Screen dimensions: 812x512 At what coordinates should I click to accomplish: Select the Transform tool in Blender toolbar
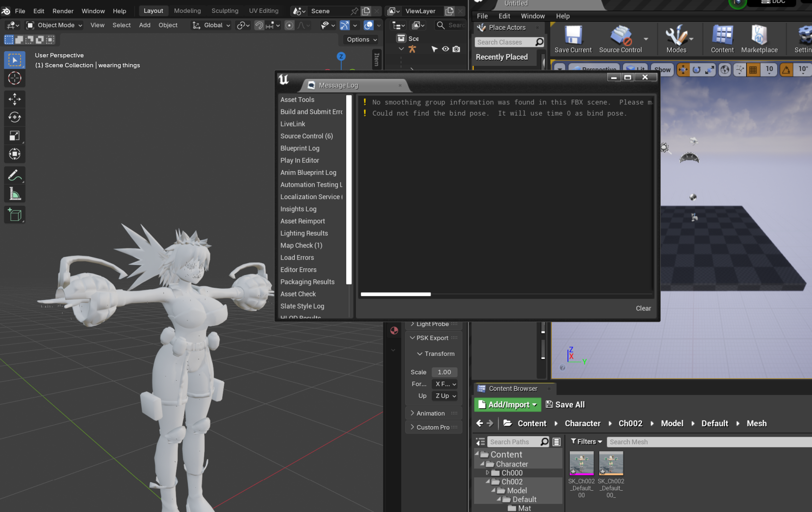click(15, 154)
